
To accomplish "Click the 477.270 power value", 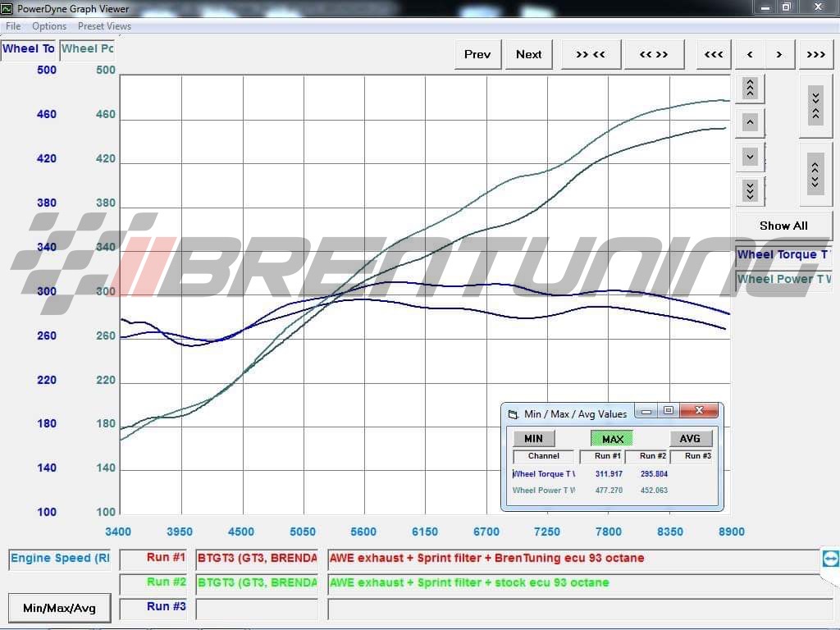I will pyautogui.click(x=609, y=491).
